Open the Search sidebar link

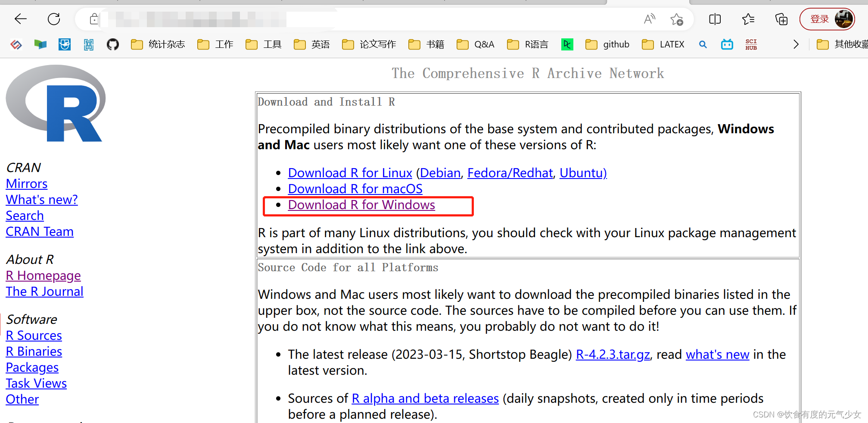25,216
